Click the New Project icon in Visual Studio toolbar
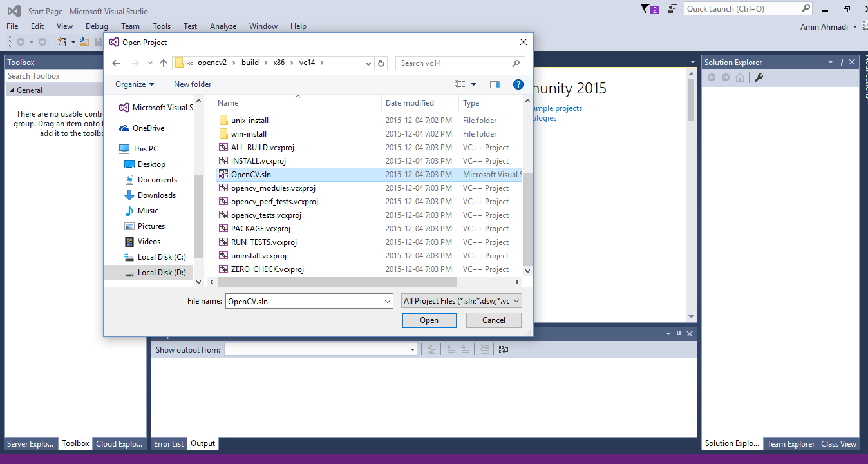The image size is (868, 464). 62,42
